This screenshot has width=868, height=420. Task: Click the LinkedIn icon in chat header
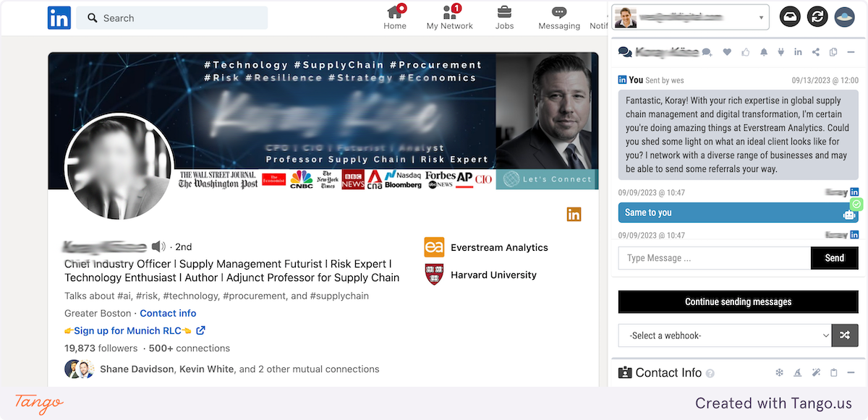point(799,52)
